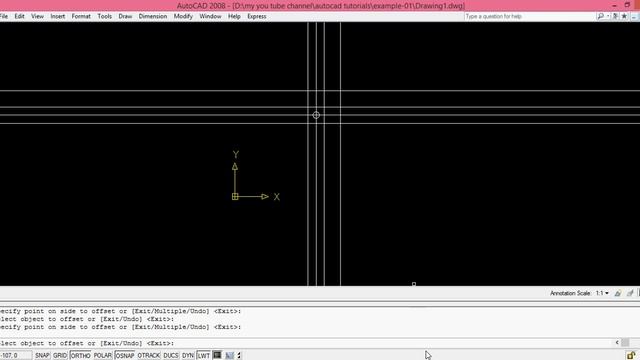Open the Insert menu
This screenshot has width=640, height=360.
click(x=58, y=16)
